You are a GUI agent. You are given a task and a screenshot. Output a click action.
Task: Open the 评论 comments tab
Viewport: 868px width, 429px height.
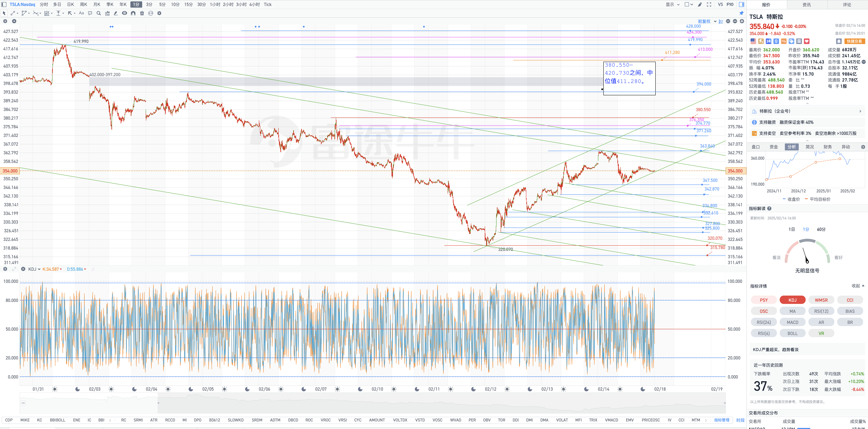coord(847,5)
